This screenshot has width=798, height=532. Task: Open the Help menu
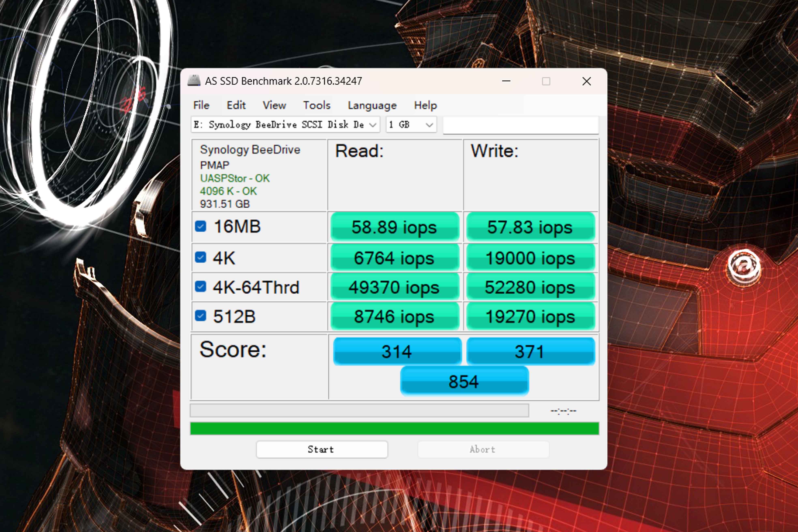click(x=426, y=105)
